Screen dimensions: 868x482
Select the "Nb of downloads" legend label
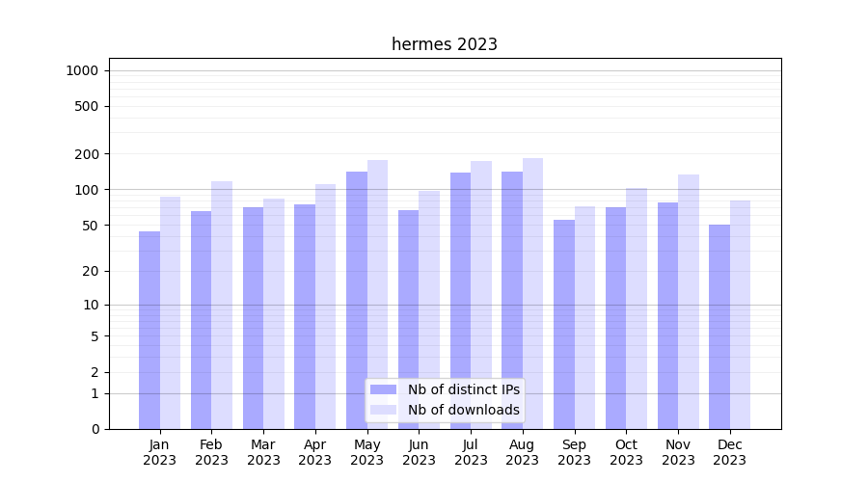[x=463, y=410]
